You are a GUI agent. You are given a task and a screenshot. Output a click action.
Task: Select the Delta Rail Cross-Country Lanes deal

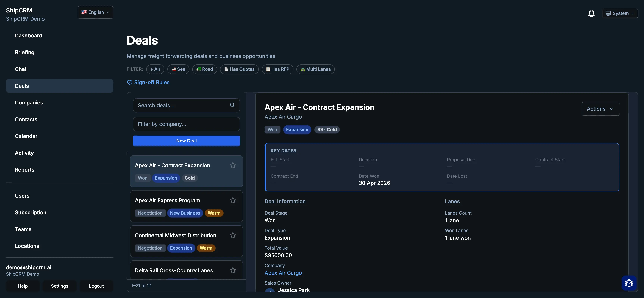click(x=186, y=270)
